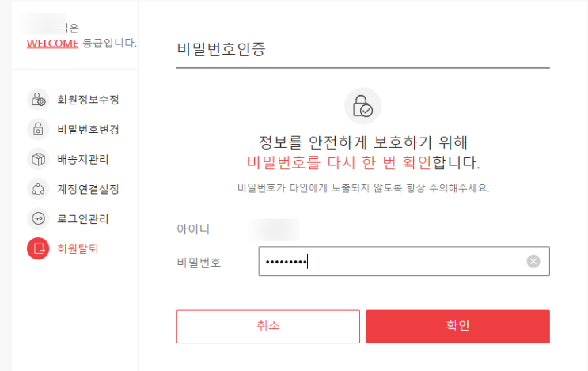This screenshot has width=588, height=371.
Task: Open 로그인관리 menu item
Action: tap(83, 219)
